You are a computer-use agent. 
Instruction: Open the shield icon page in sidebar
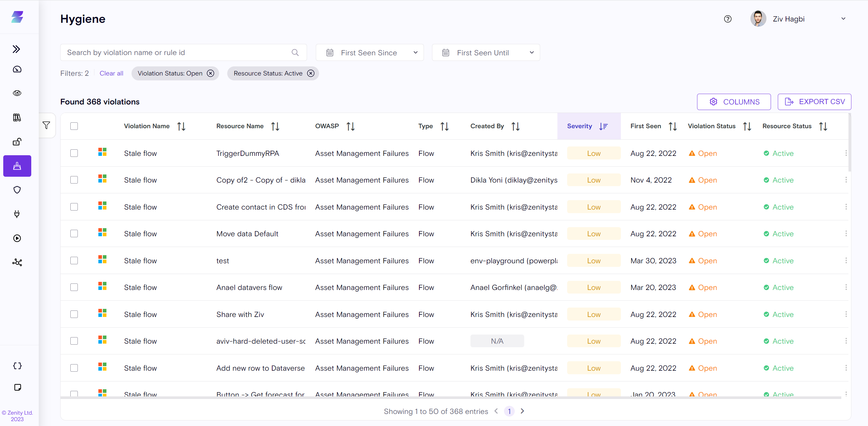(x=17, y=190)
